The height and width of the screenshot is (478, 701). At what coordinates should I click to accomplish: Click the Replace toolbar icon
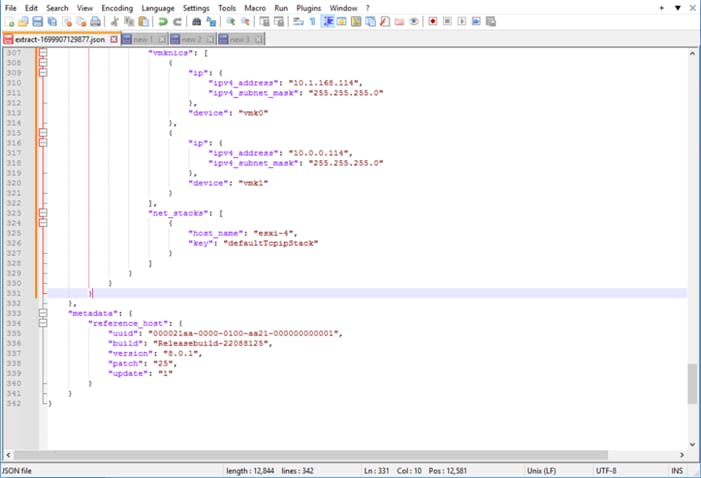pos(211,21)
